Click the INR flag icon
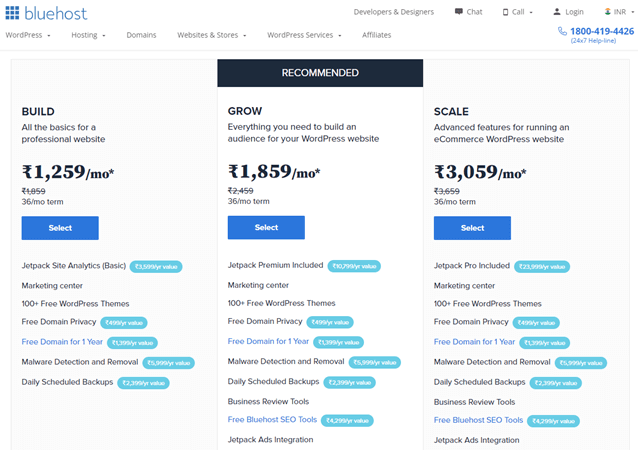Image resolution: width=639 pixels, height=450 pixels. [x=606, y=12]
